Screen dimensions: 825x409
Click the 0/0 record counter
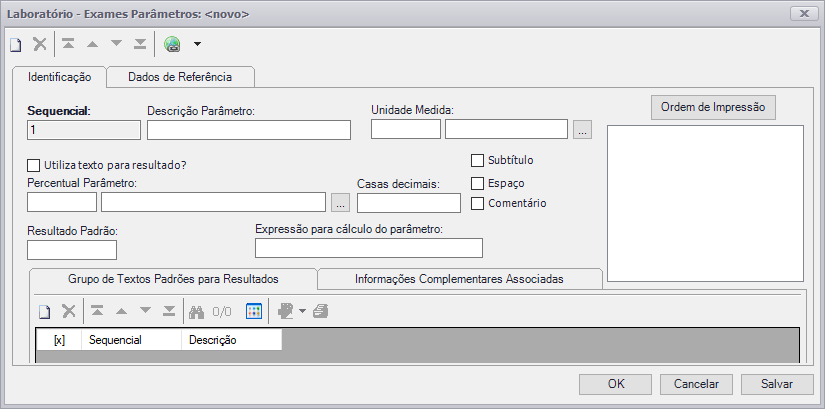tap(222, 312)
